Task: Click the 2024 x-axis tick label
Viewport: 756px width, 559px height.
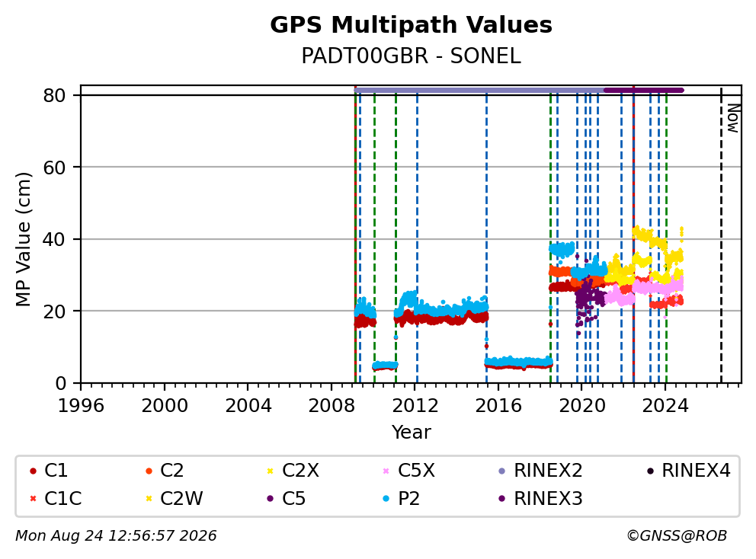Action: tap(665, 406)
